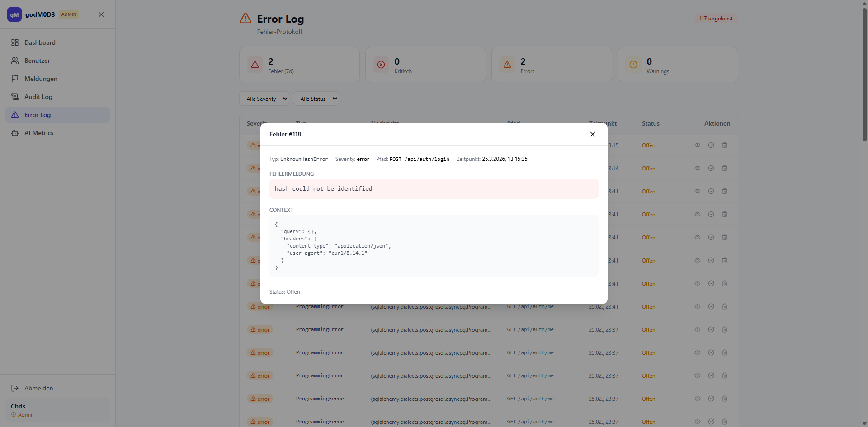This screenshot has width=868, height=427.
Task: Go to the Benutzer page
Action: 37,61
